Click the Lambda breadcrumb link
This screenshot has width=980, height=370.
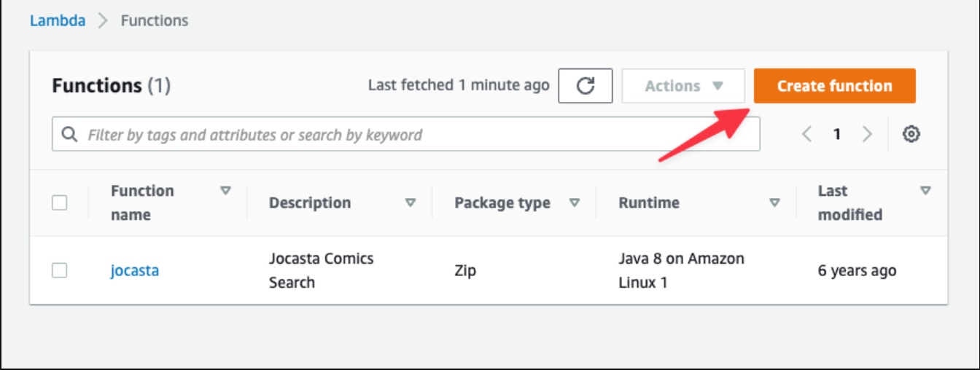(x=58, y=20)
